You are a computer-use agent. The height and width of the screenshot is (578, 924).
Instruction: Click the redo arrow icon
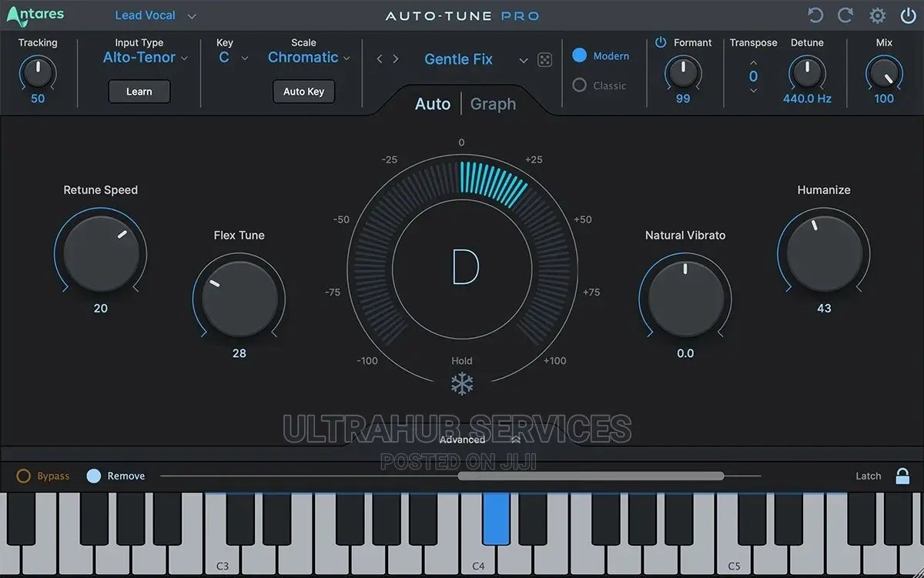point(845,15)
